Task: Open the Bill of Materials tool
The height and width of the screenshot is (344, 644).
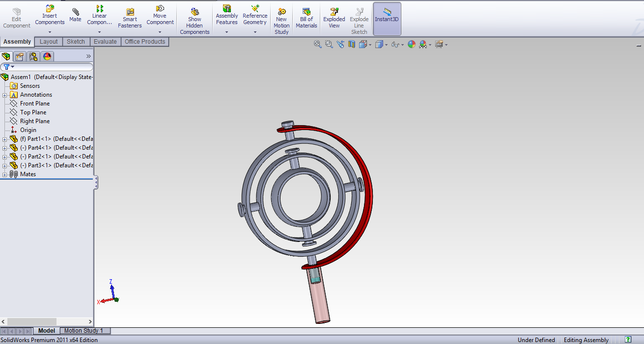Action: pos(307,18)
